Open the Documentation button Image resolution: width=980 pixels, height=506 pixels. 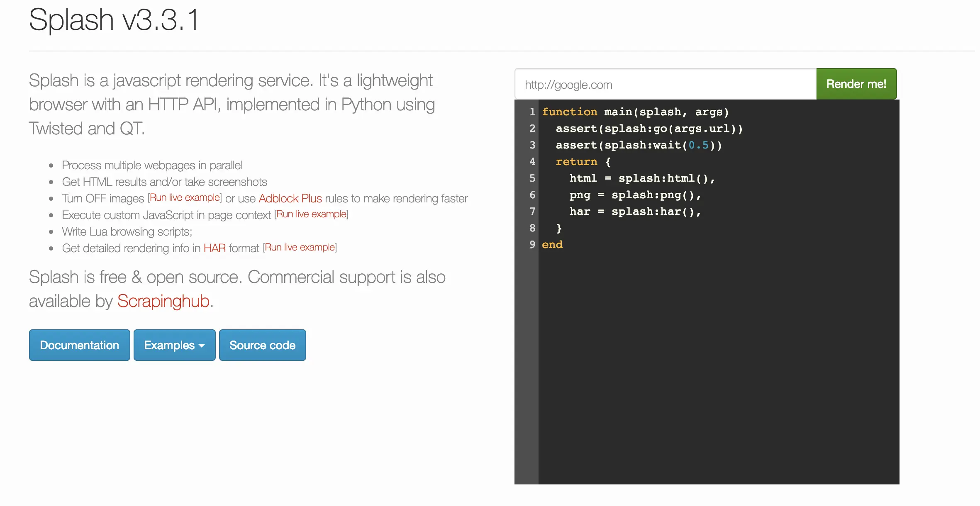[79, 345]
